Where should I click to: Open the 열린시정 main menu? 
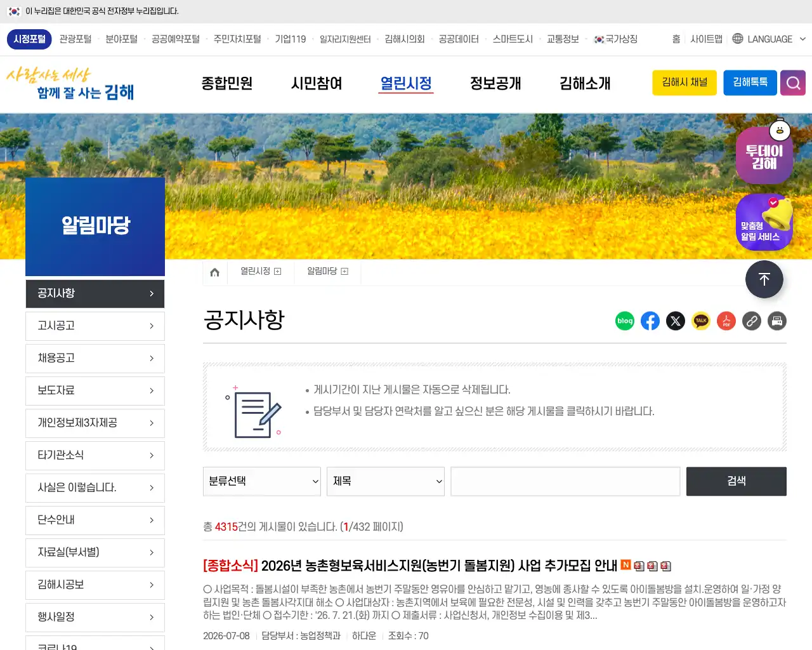click(x=406, y=84)
